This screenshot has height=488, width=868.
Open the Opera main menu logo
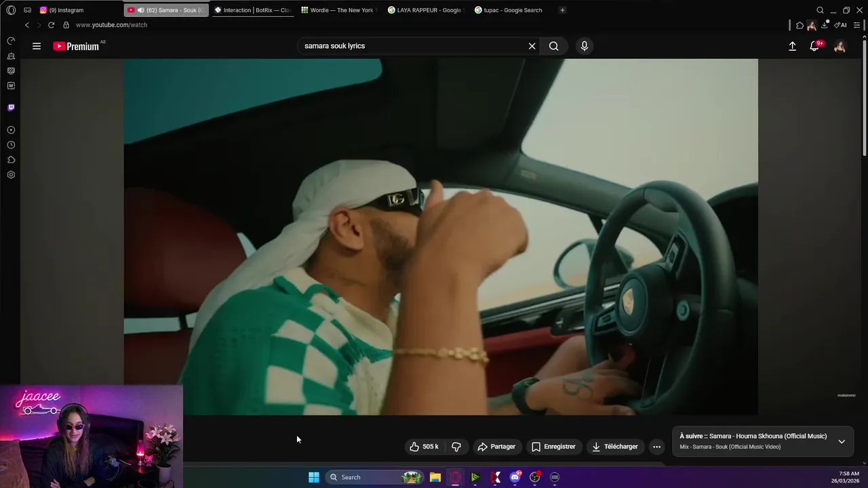coord(11,10)
